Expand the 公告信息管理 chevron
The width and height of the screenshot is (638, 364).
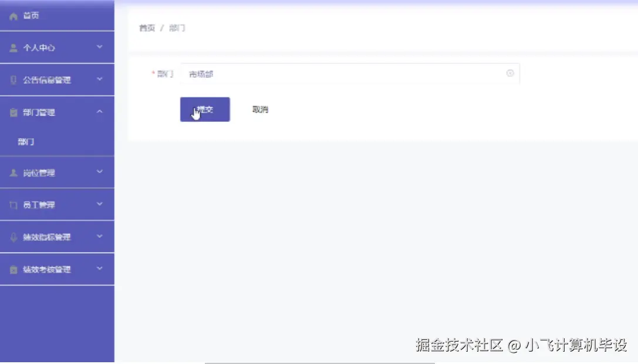(x=99, y=79)
